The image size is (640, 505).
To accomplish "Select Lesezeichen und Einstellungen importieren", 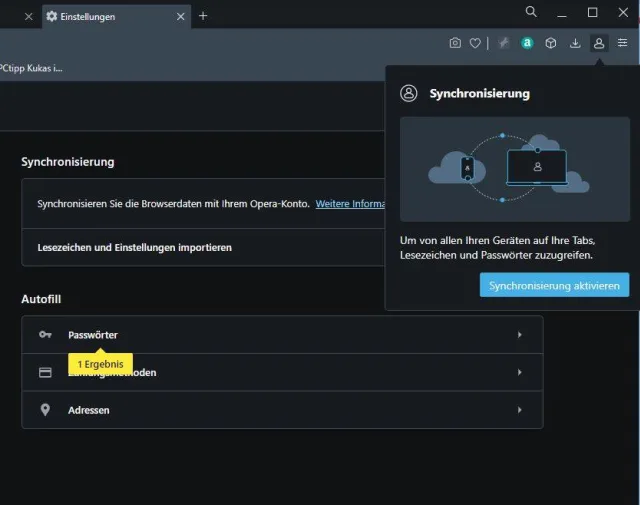I will point(134,247).
